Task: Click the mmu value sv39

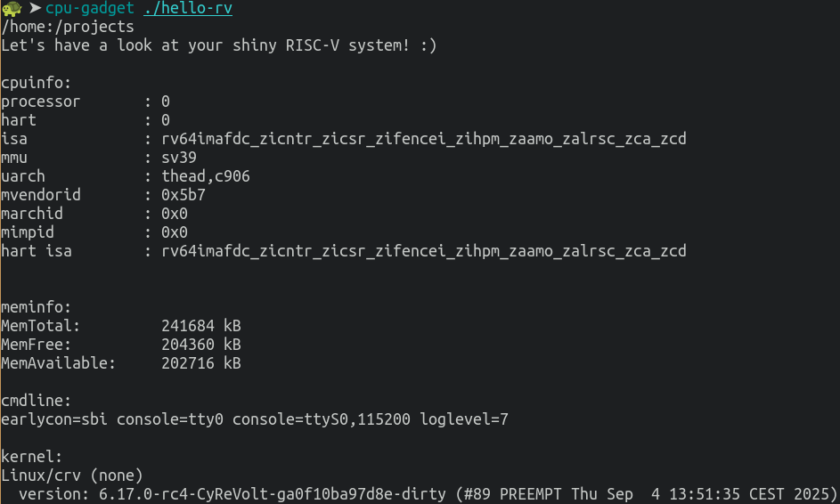Action: pos(179,158)
